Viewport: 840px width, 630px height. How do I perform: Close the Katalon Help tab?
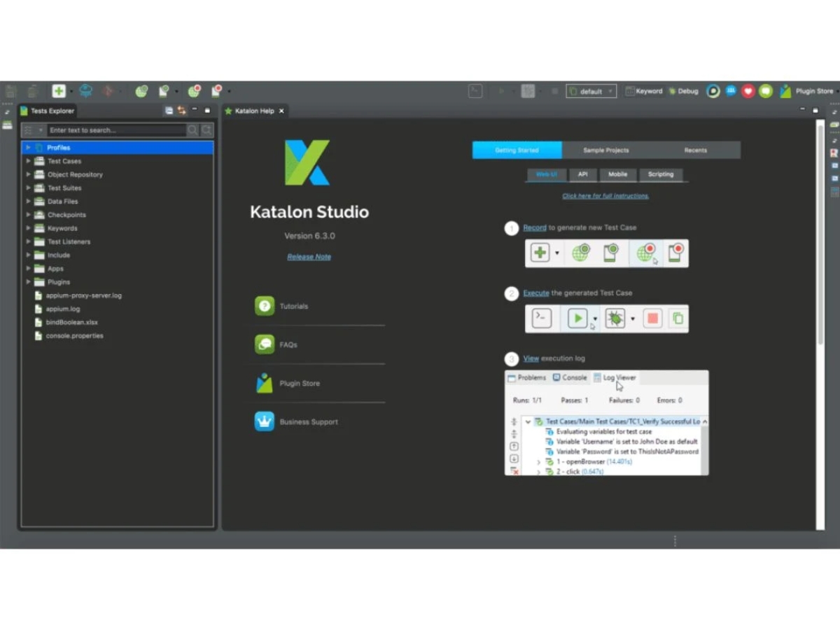tap(282, 111)
